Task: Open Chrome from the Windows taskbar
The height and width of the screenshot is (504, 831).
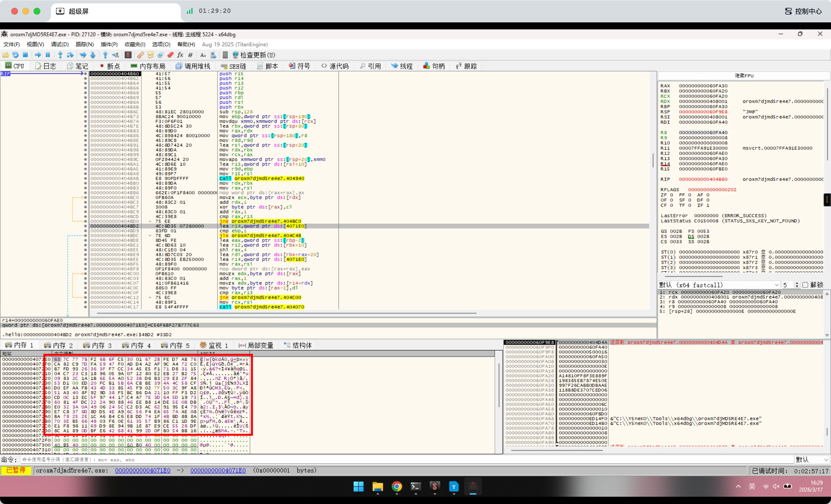Action: pos(397,486)
